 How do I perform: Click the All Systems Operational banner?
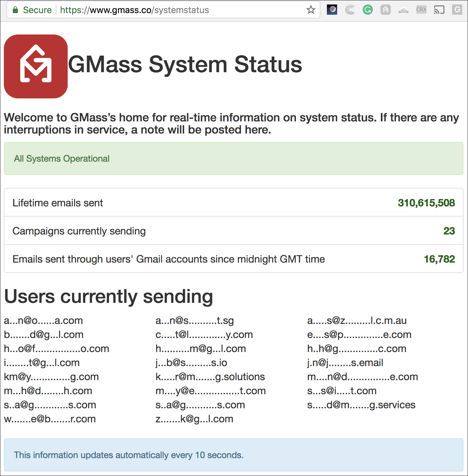[233, 158]
